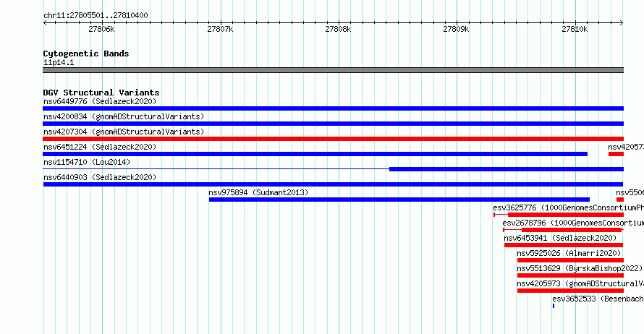Image resolution: width=644 pixels, height=334 pixels.
Task: Select the gray 11p14.1 cytogenetic band bar
Action: click(x=333, y=70)
